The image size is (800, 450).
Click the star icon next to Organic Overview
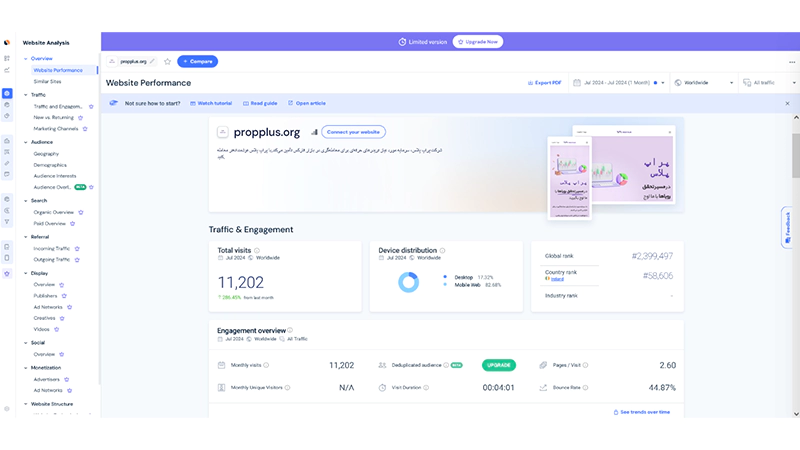81,212
